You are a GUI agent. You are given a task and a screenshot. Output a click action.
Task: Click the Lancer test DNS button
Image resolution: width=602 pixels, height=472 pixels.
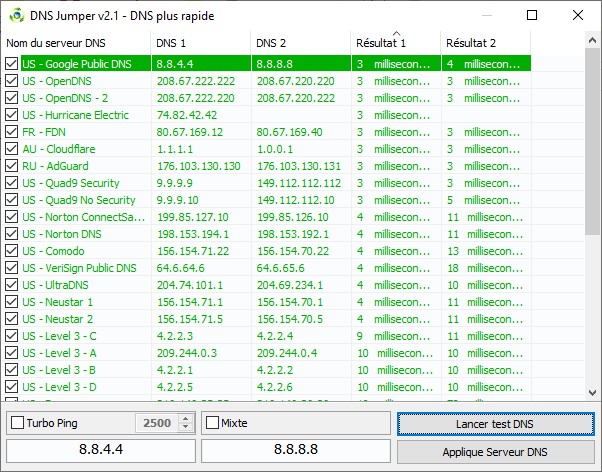tap(494, 423)
